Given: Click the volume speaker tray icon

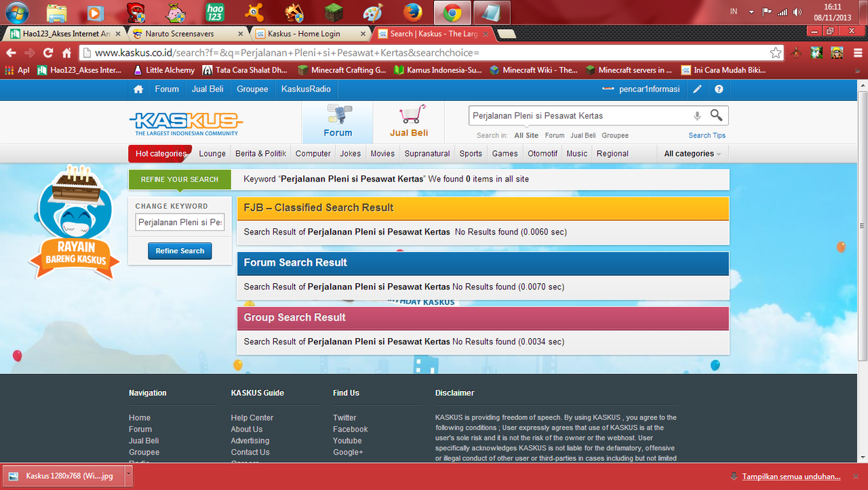Looking at the screenshot, I should [x=797, y=12].
